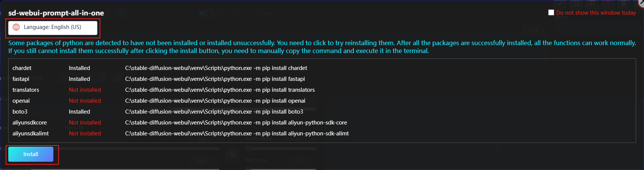Click the Not installed status for aliyunsdkalimt
The height and width of the screenshot is (170, 644).
(85, 134)
